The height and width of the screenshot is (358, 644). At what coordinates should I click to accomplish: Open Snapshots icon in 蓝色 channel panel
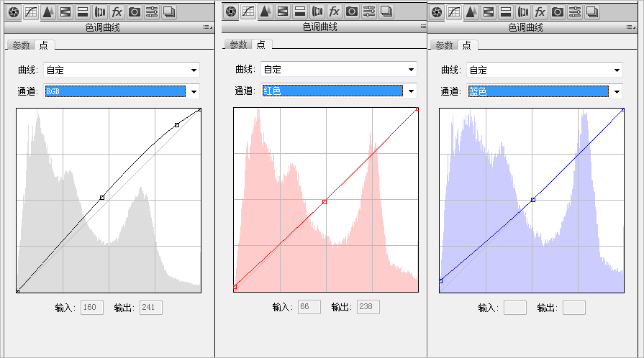(x=592, y=12)
